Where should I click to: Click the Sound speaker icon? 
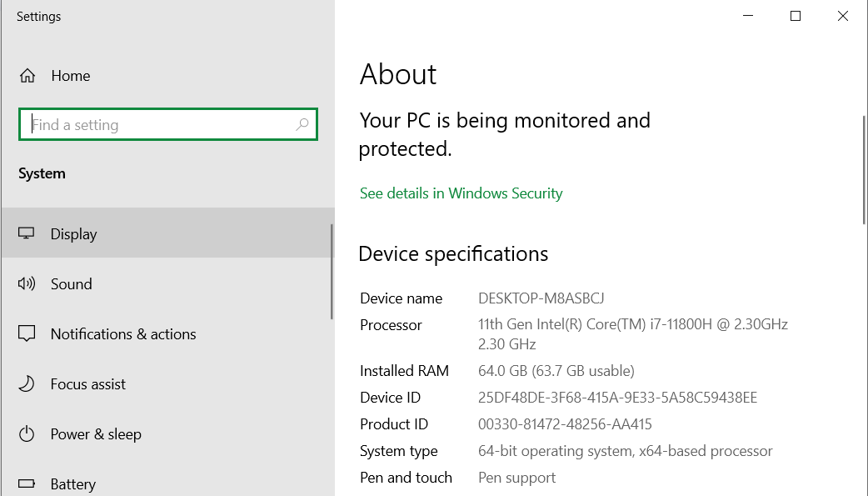point(27,284)
